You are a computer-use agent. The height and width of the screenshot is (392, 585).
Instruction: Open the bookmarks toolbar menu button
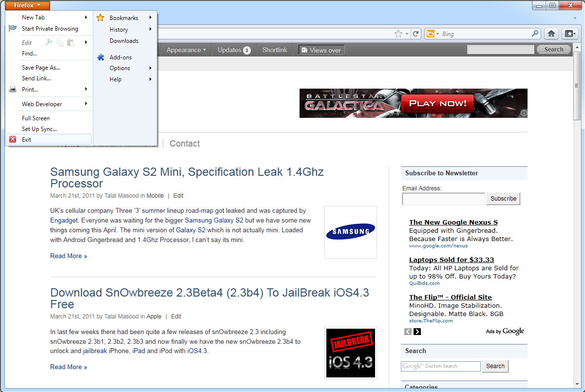pyautogui.click(x=569, y=34)
